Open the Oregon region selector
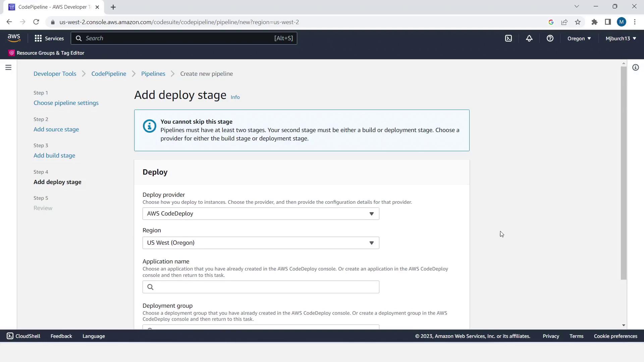This screenshot has height=362, width=644. [x=579, y=38]
